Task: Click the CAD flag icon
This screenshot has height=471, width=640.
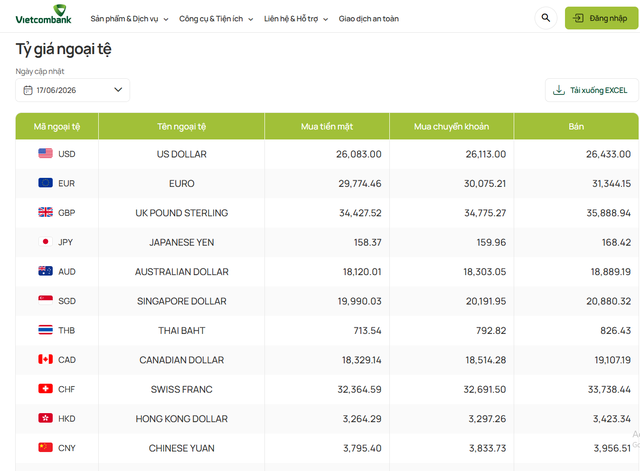Action: (45, 359)
